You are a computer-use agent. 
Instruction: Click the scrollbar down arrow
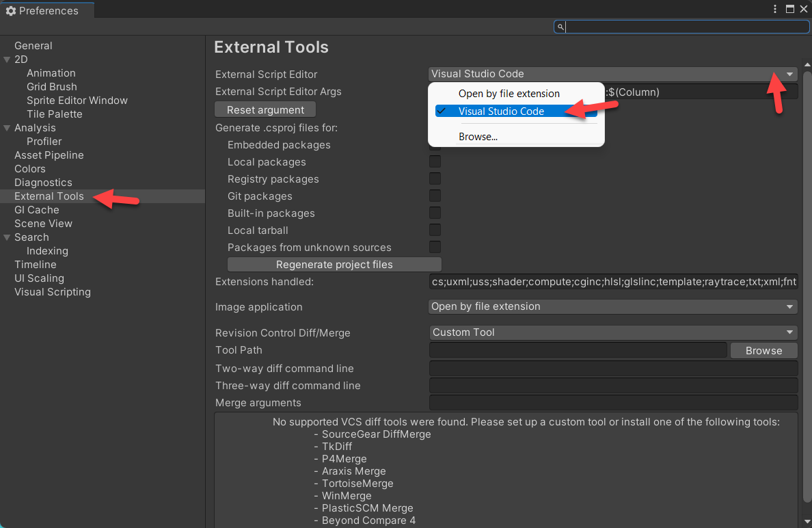807,521
